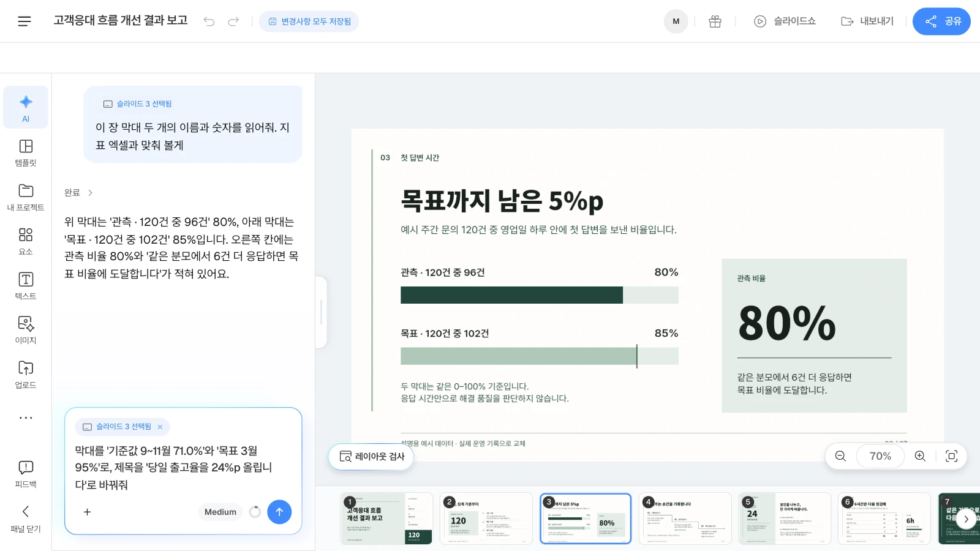The image size is (980, 551).
Task: Collapse panel with 패널 닫기
Action: pos(26,518)
